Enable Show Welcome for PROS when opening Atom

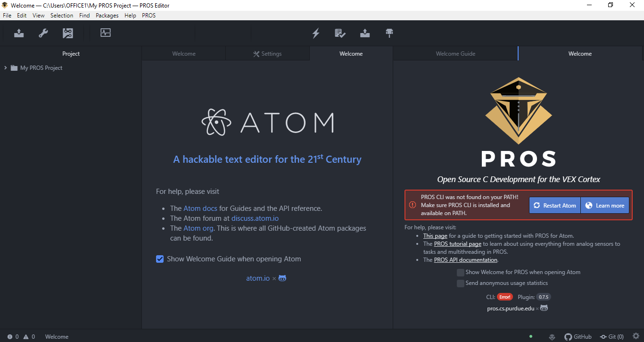pyautogui.click(x=461, y=273)
